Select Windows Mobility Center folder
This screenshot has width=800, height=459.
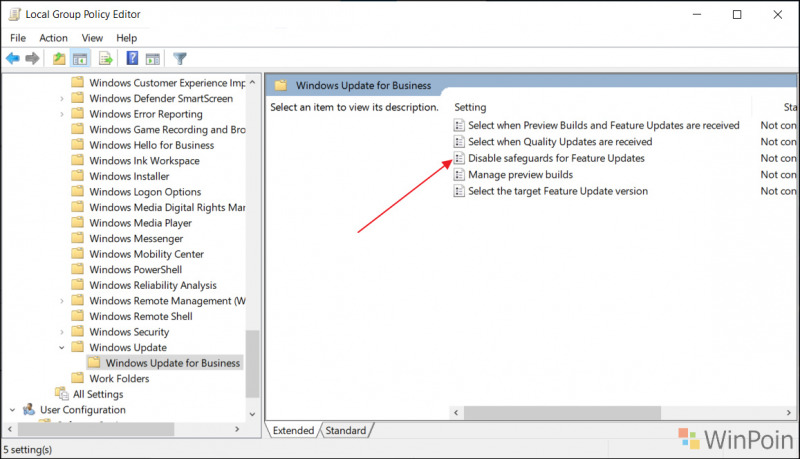(146, 254)
